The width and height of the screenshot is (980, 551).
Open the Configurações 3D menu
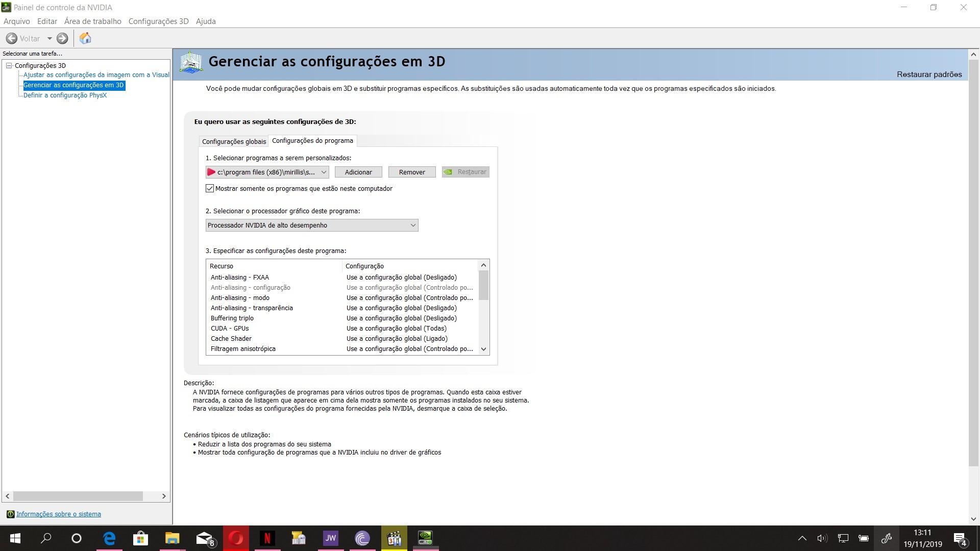158,21
